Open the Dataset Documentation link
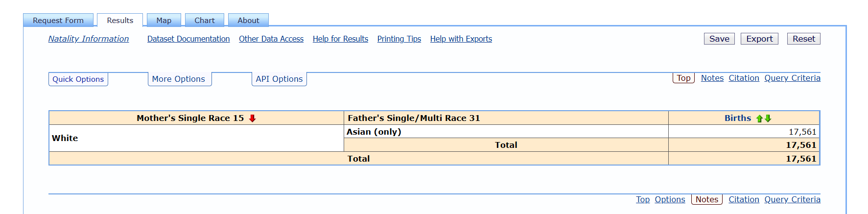 [x=188, y=39]
